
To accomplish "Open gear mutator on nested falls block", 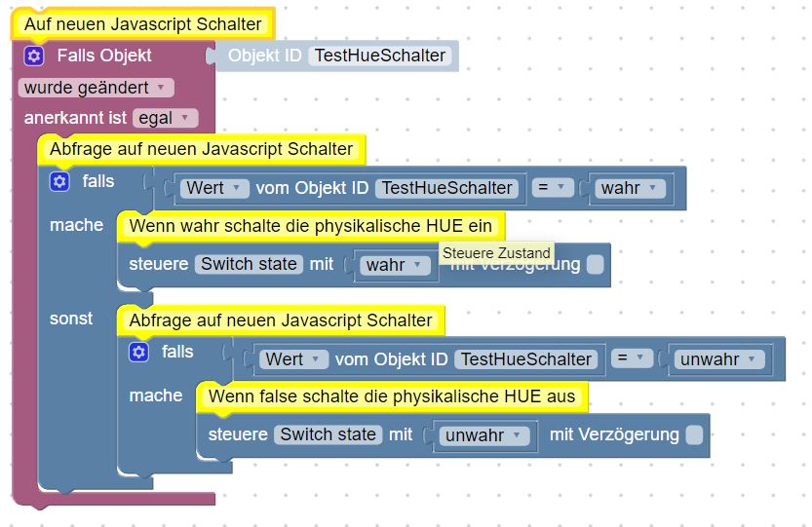I will click(138, 353).
